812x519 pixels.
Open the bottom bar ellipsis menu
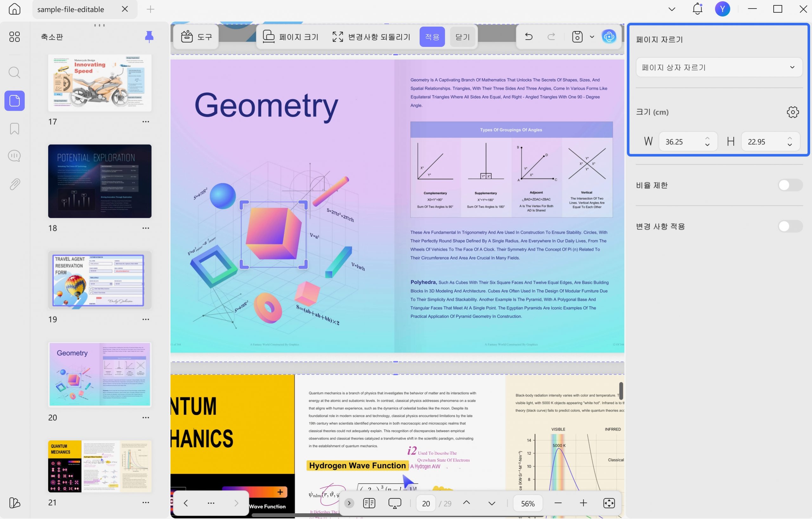[211, 503]
